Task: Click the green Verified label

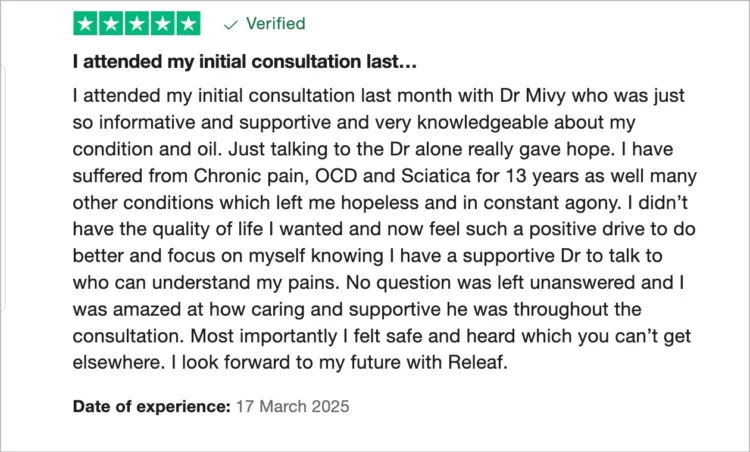Action: [x=276, y=23]
